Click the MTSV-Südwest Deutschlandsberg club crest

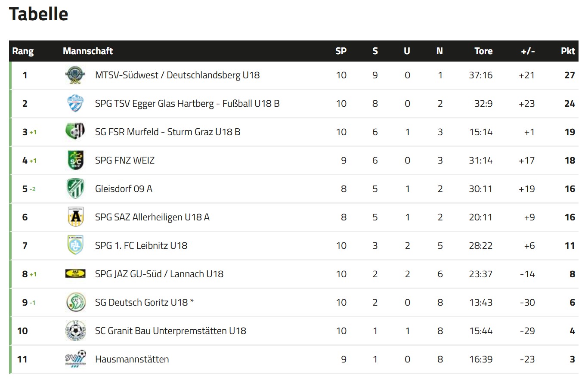[x=75, y=75]
